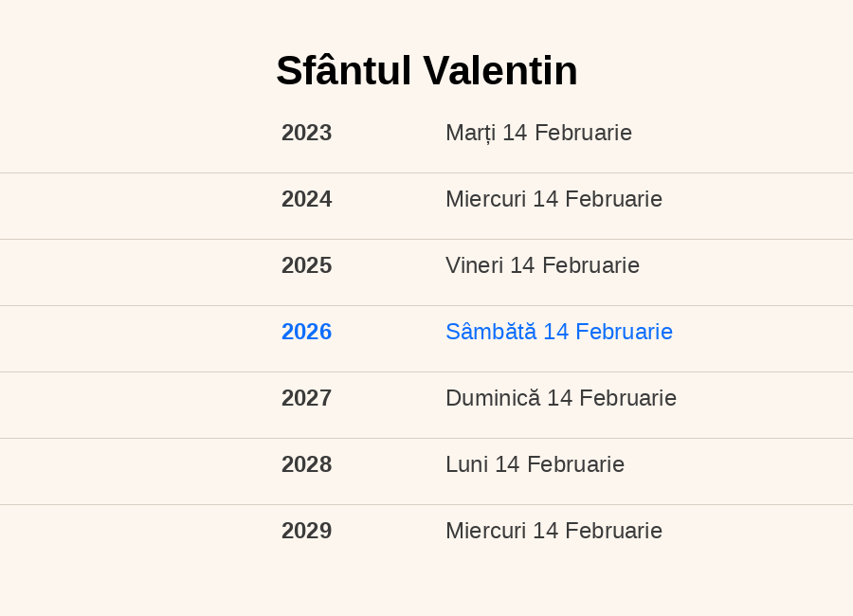Click "14 Februarie" in the 2023 row
Viewport: 853px width, 616px height.
(567, 133)
